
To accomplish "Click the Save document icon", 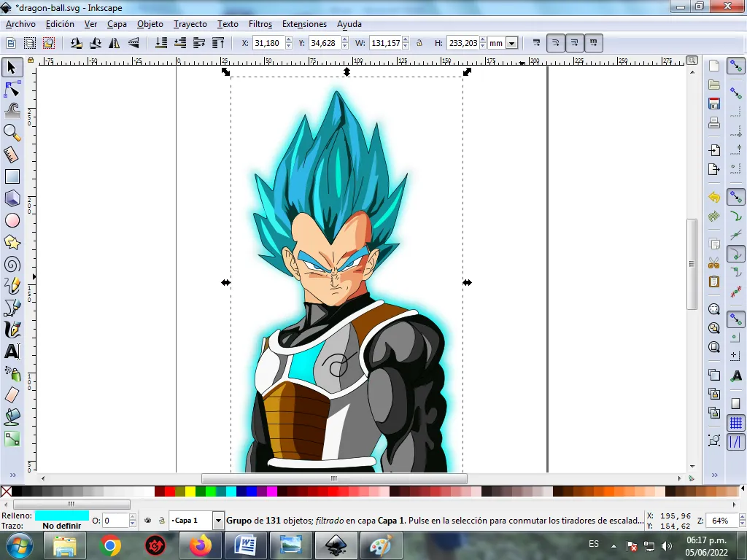I will tap(713, 104).
